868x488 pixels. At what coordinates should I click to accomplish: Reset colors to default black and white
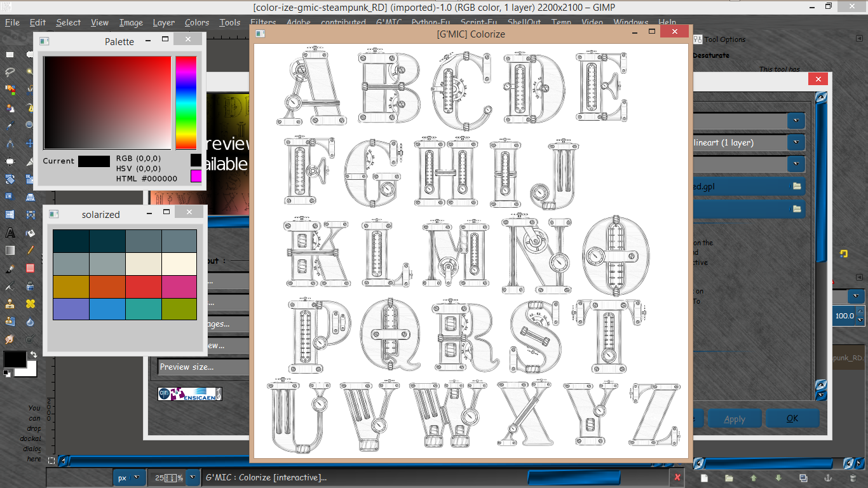(x=7, y=373)
